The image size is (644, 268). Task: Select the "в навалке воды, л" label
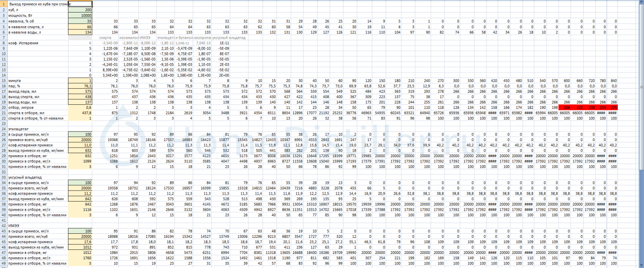(38, 32)
